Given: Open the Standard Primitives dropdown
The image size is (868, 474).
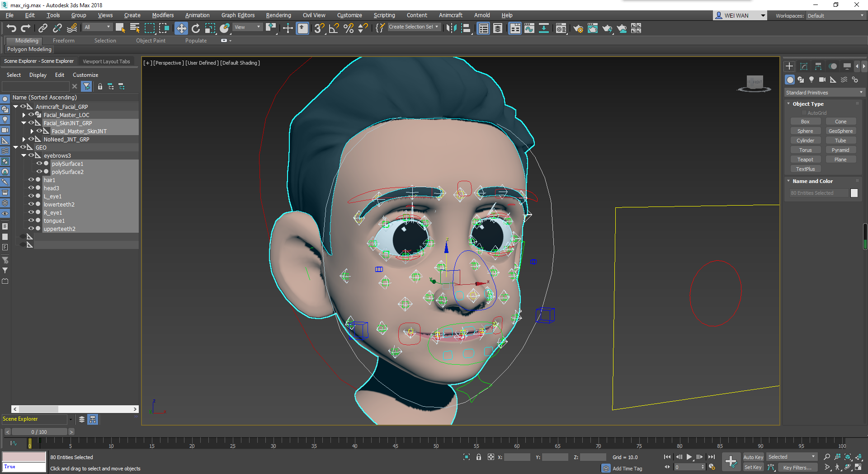Looking at the screenshot, I should 824,93.
